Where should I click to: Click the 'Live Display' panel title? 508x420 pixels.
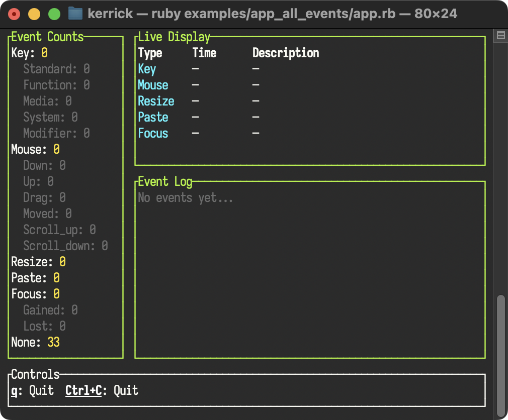click(175, 37)
